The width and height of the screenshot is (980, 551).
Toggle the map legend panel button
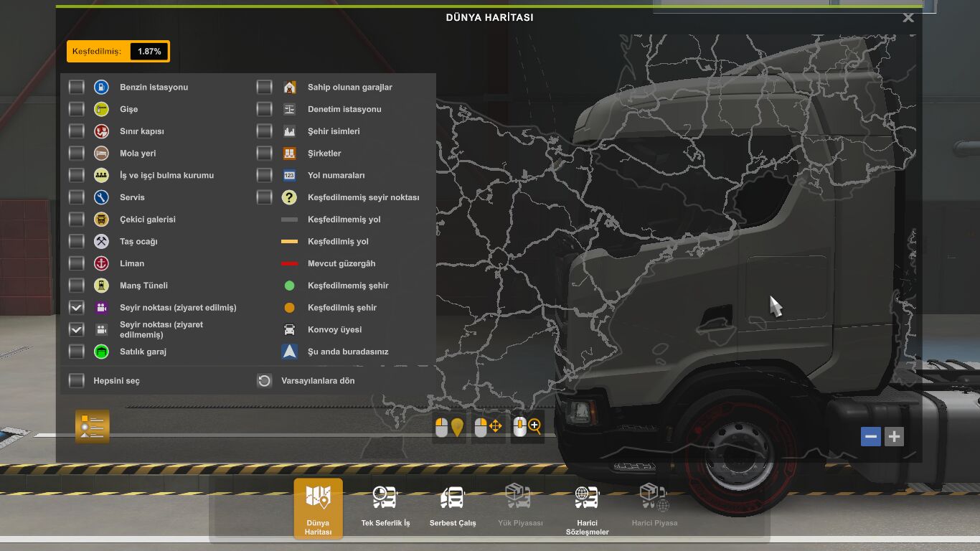click(93, 426)
